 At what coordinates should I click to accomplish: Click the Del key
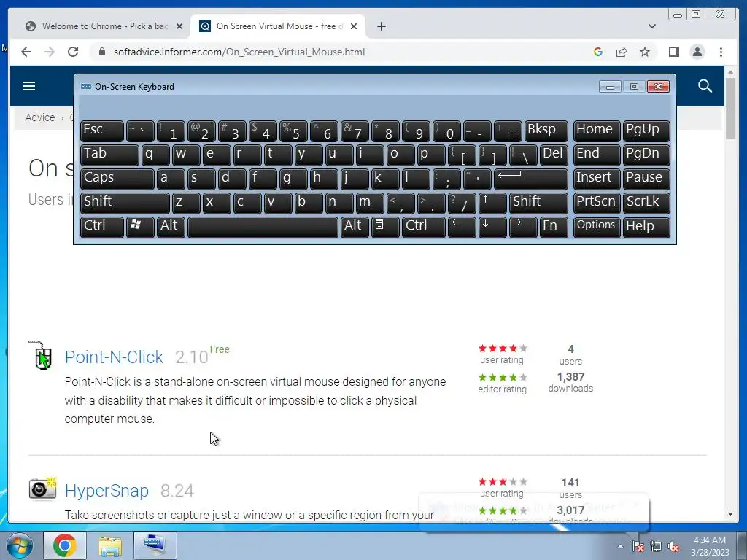coord(554,155)
